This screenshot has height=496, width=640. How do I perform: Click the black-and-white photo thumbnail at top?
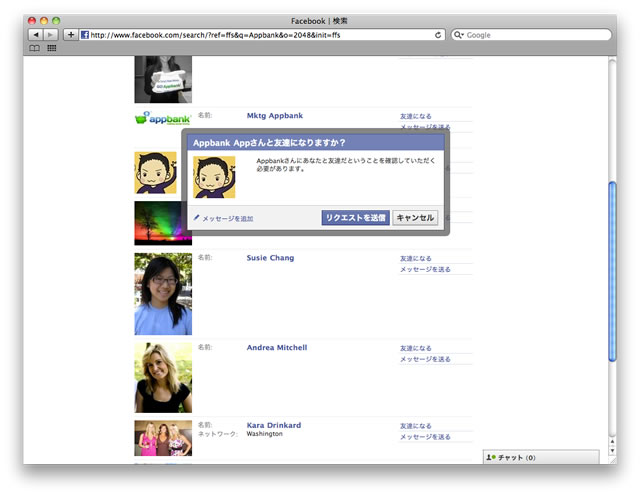163,79
